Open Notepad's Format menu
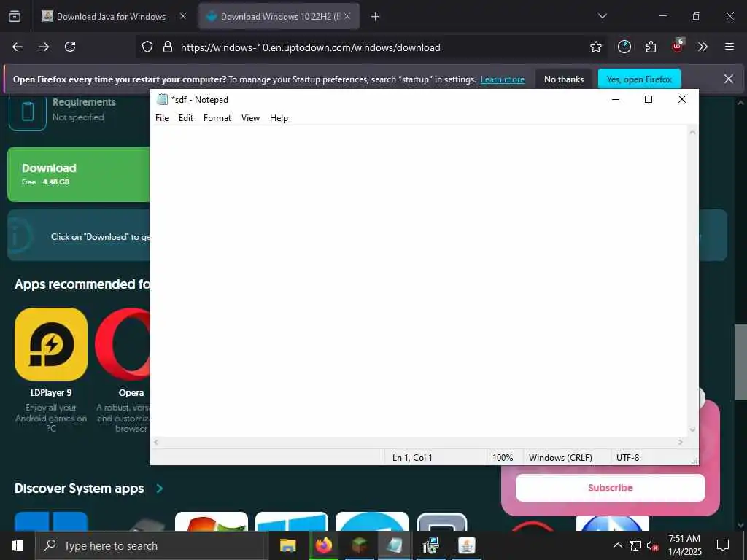Screen dimensions: 747x560 217,118
